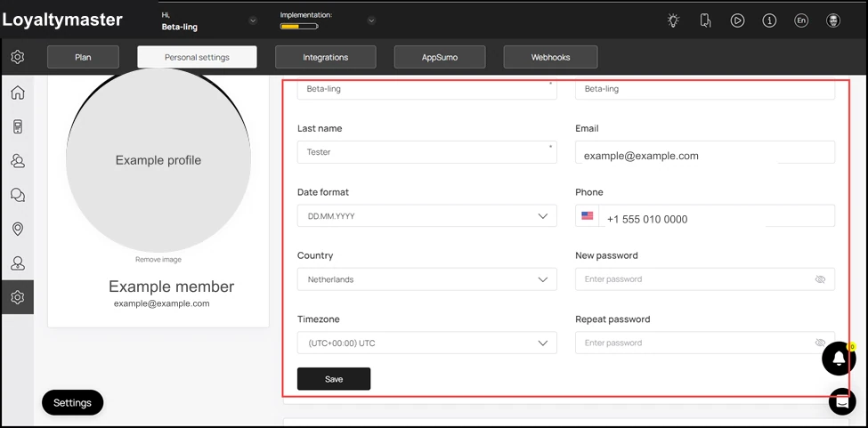Viewport: 868px width, 428px height.
Task: Focus the New password field
Action: [705, 279]
